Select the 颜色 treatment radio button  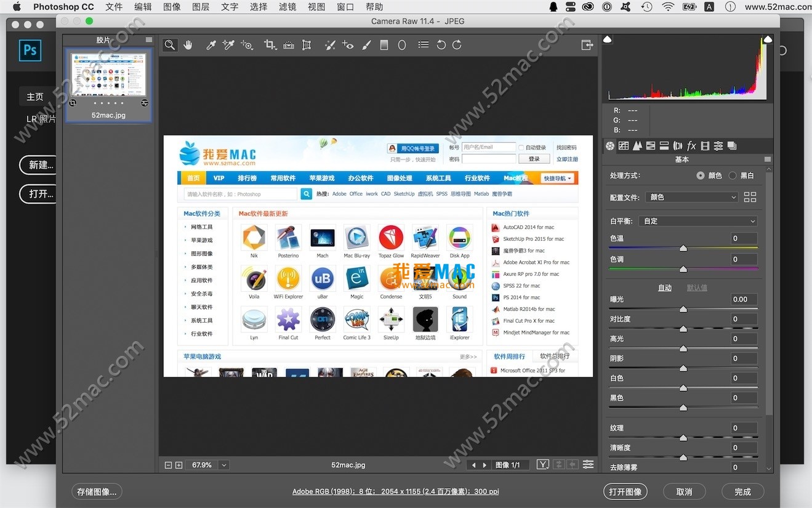701,175
